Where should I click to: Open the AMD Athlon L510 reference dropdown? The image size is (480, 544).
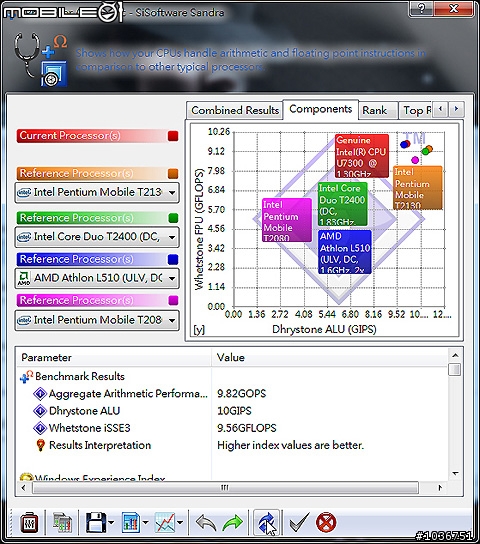tap(97, 278)
